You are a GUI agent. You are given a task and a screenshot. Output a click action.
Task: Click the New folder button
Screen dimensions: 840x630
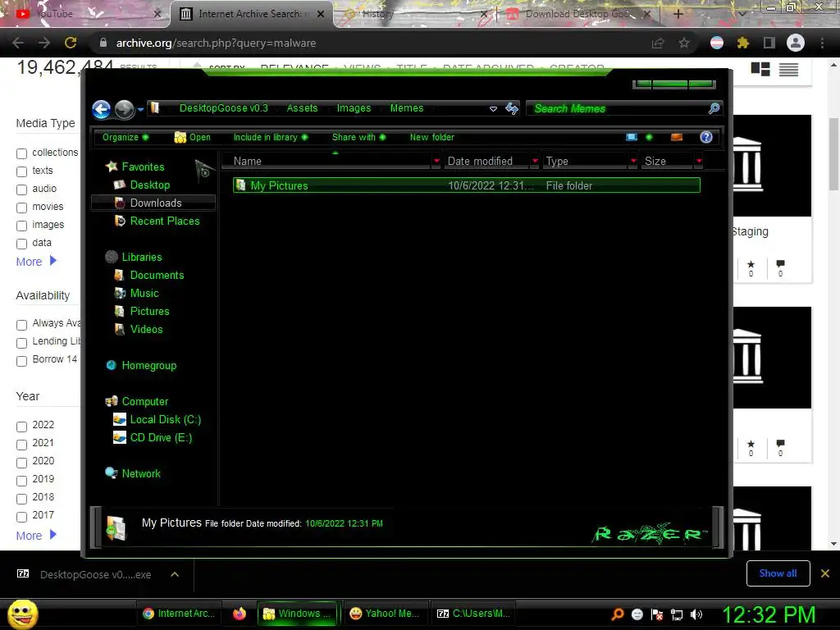click(x=431, y=137)
